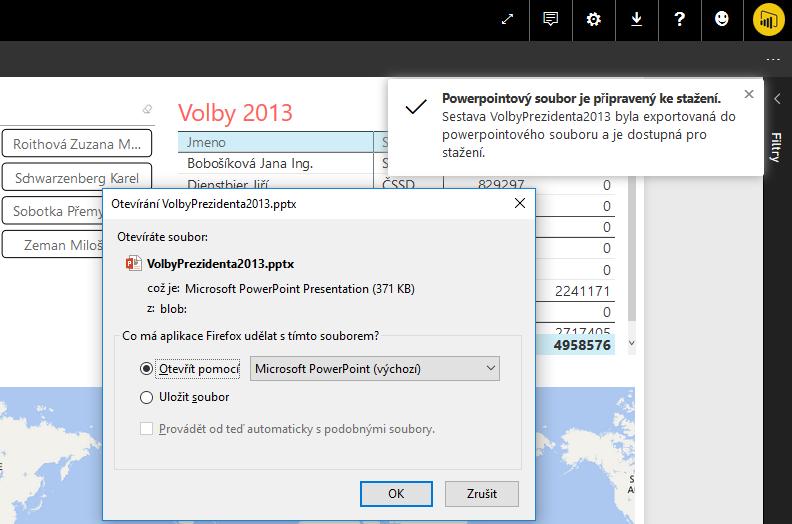Open the notifications comment icon
The image size is (792, 524).
coord(551,19)
